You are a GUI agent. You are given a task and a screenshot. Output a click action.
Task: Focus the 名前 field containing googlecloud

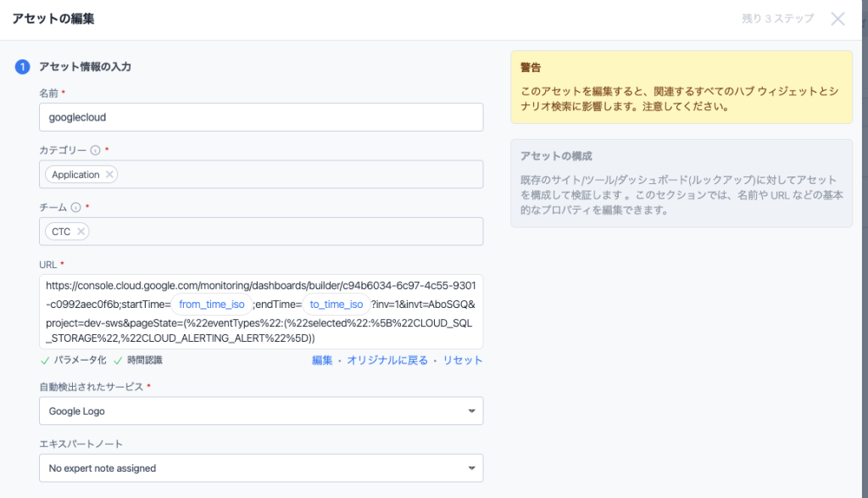point(261,117)
